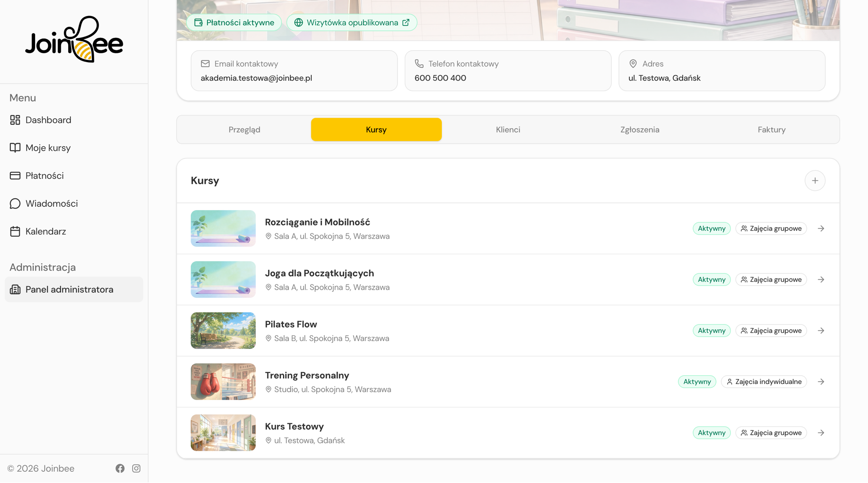The width and height of the screenshot is (868, 483).
Task: Go to Płatności in the sidebar
Action: 74,175
